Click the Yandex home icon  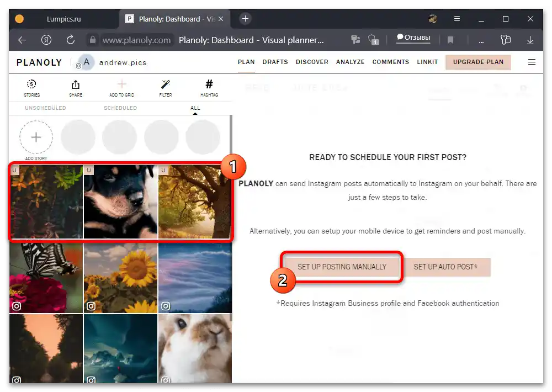point(46,40)
